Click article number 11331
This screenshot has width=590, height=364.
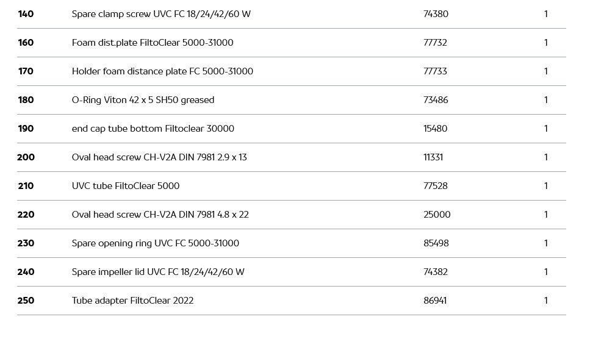[x=433, y=157]
